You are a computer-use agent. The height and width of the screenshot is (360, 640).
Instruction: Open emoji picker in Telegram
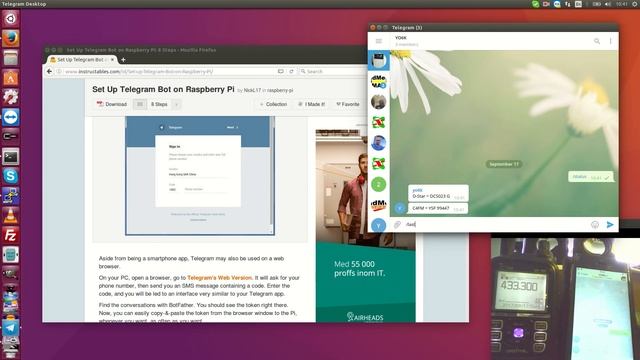(x=595, y=224)
